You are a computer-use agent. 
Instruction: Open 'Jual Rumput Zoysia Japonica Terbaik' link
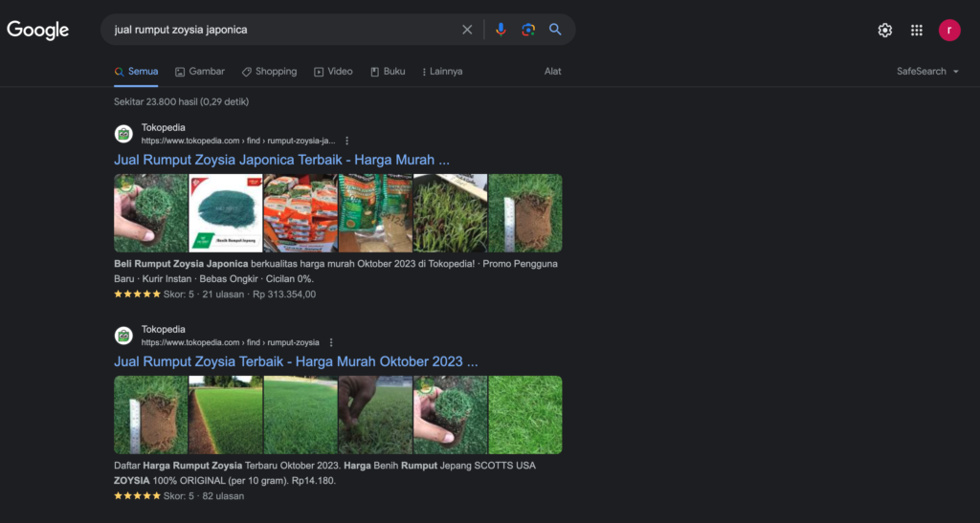pyautogui.click(x=281, y=160)
